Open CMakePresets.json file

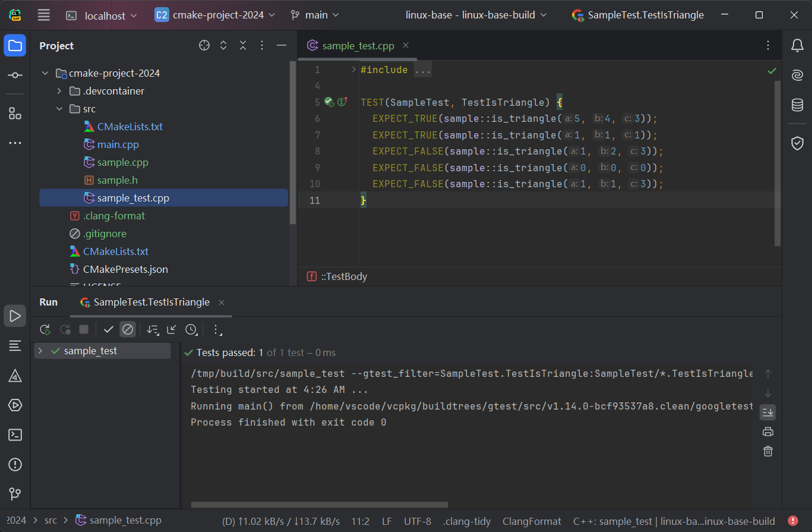tap(125, 269)
